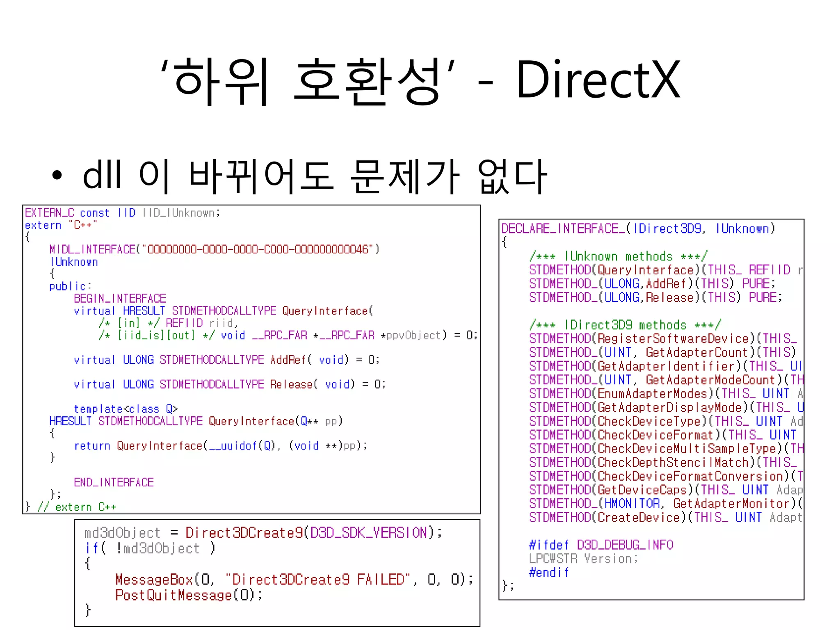This screenshot has width=840, height=630.
Task: Click the '/*** IDirect3D9 methods ***/' comment
Action: pyautogui.click(x=625, y=325)
